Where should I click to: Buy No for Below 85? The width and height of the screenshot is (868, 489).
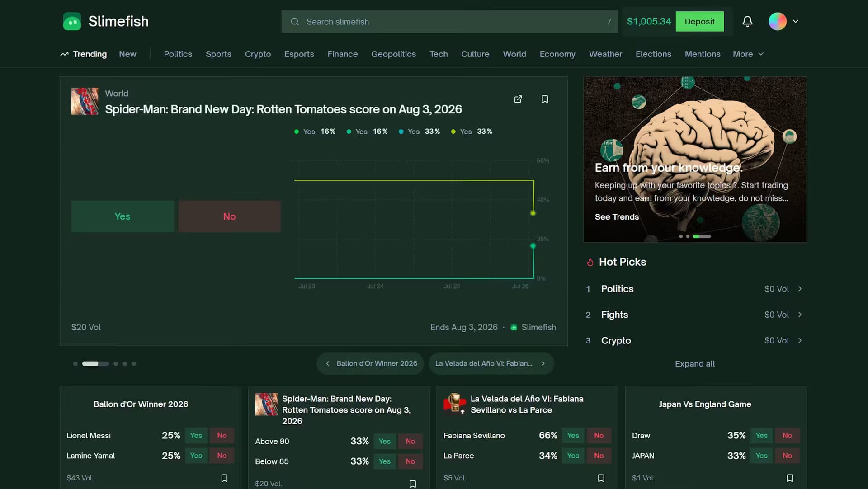(410, 461)
